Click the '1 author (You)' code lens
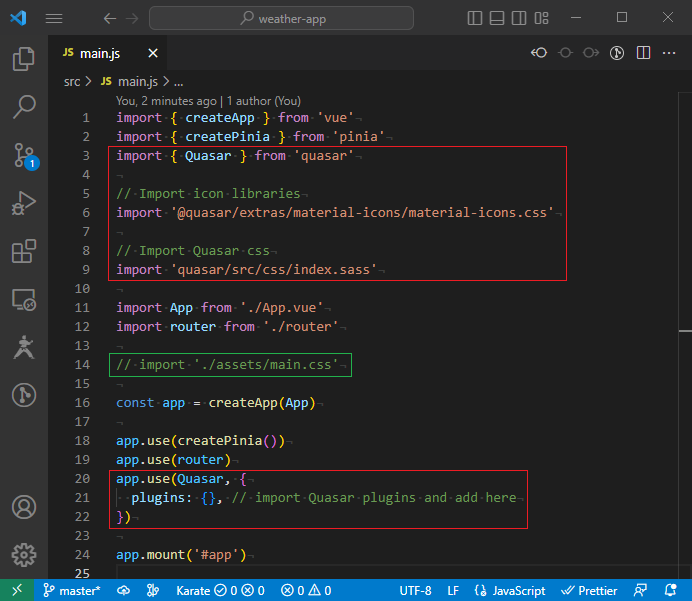Image resolution: width=692 pixels, height=601 pixels. pos(263,101)
